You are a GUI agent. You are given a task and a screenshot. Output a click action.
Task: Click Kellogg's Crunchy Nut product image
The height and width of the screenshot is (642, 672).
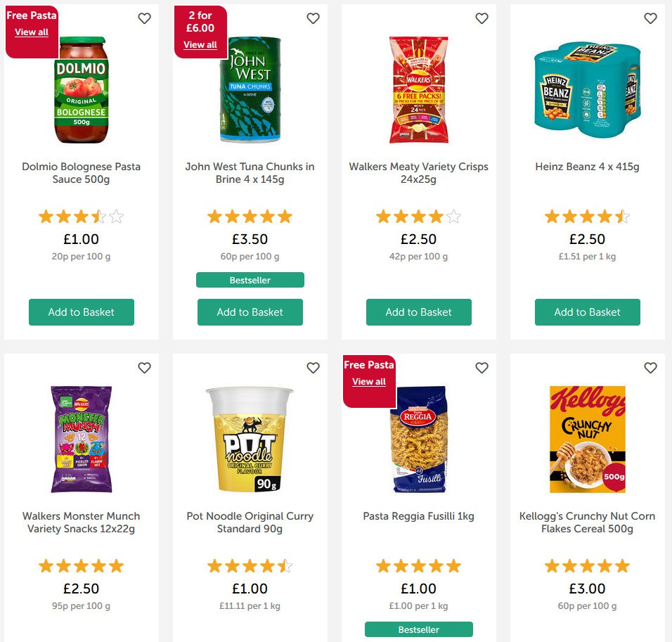(588, 439)
